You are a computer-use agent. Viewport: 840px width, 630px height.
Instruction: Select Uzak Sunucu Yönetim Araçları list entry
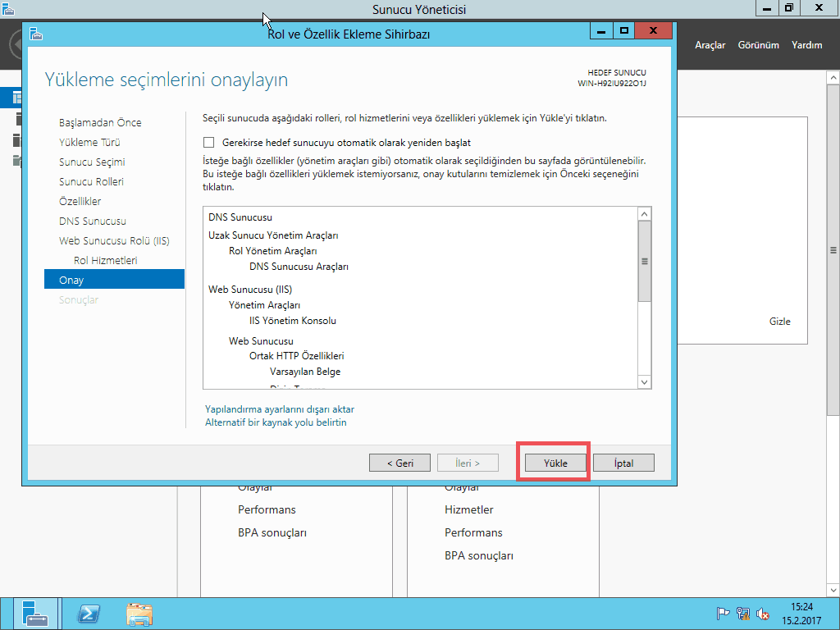(273, 235)
